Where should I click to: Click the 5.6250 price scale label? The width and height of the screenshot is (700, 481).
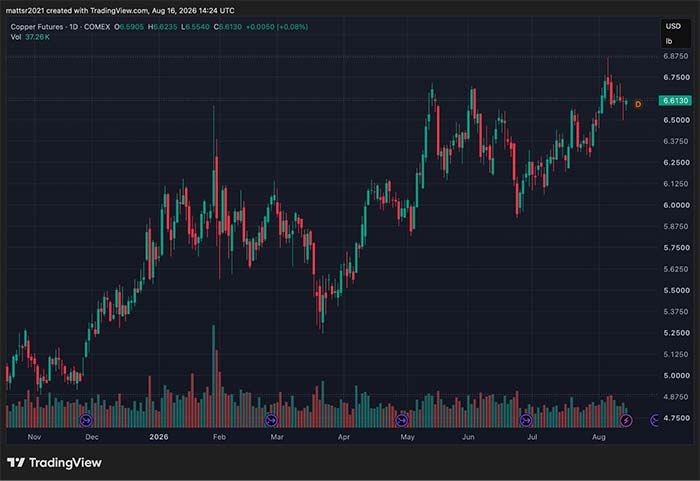click(676, 269)
